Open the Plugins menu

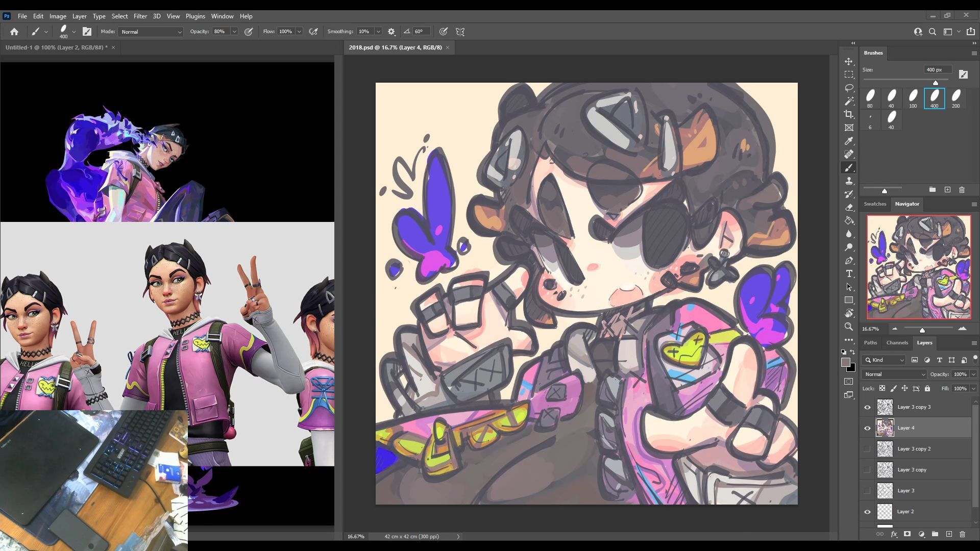click(x=195, y=16)
